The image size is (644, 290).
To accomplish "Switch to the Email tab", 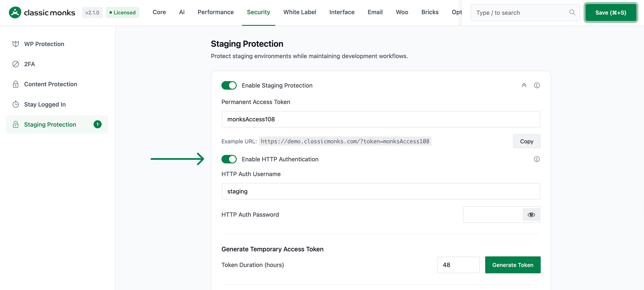I will (375, 12).
